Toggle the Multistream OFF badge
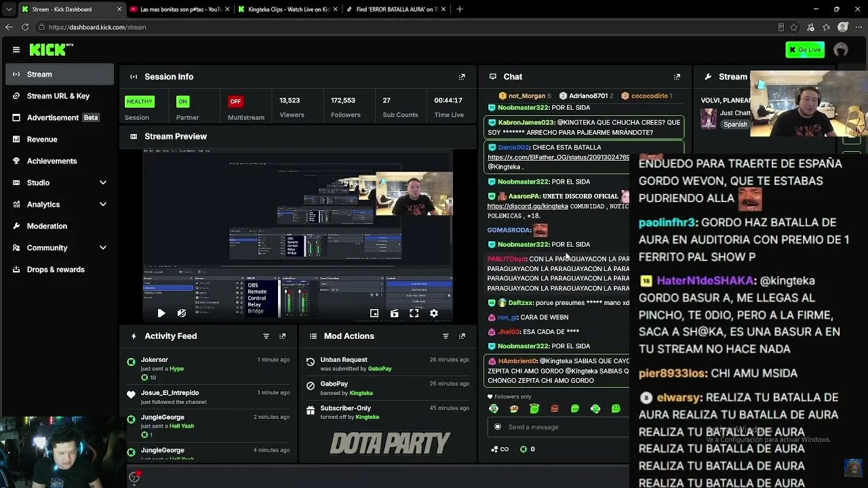This screenshot has width=868, height=488. 235,102
